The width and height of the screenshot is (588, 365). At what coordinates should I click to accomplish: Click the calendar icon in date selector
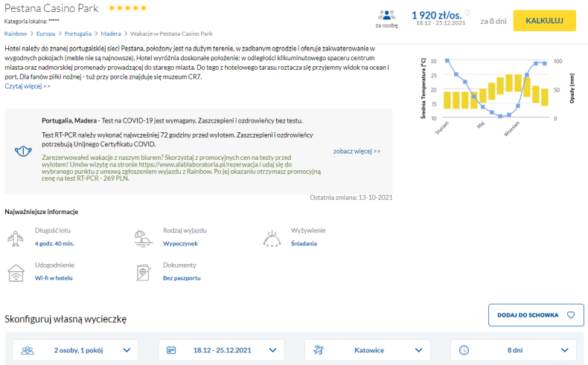coord(171,350)
